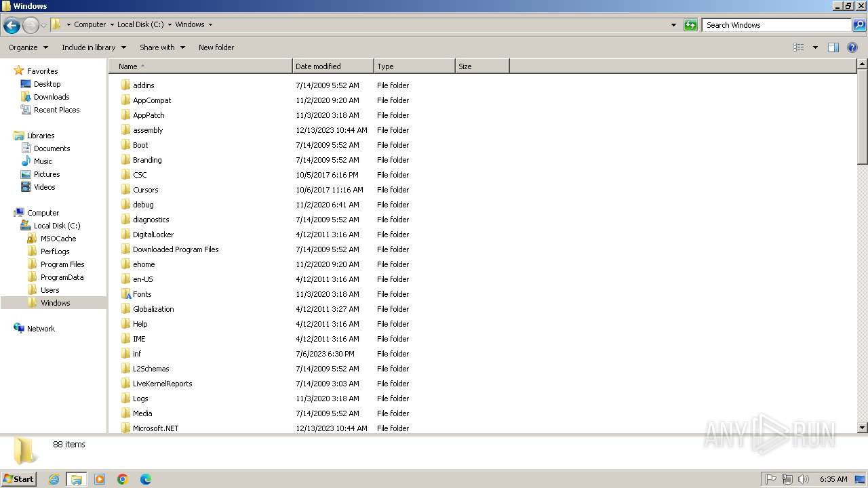
Task: Click the Network icon in sidebar
Action: click(x=19, y=329)
